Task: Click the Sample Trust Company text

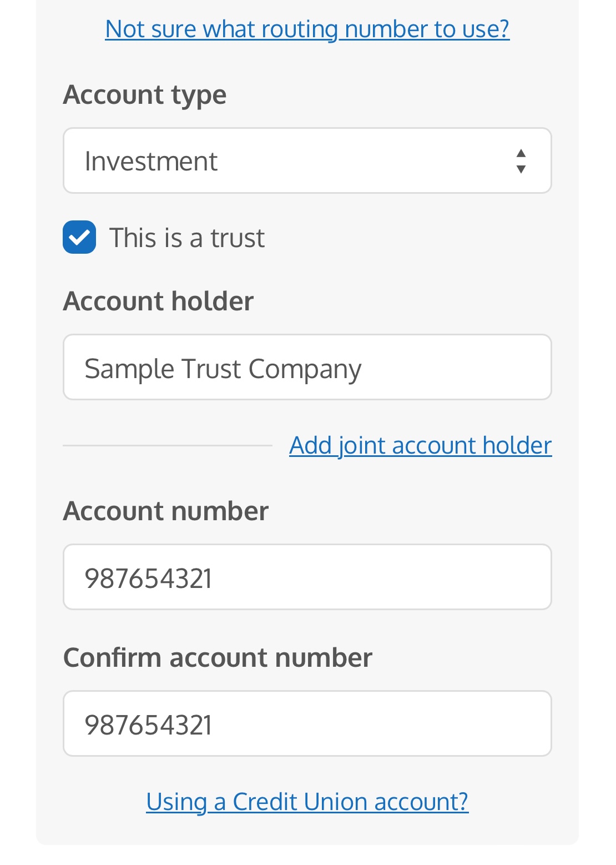Action: click(223, 369)
